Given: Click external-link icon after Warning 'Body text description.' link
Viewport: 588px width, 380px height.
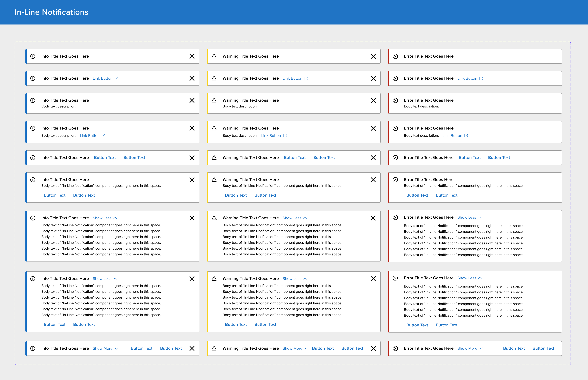Looking at the screenshot, I should coord(285,135).
